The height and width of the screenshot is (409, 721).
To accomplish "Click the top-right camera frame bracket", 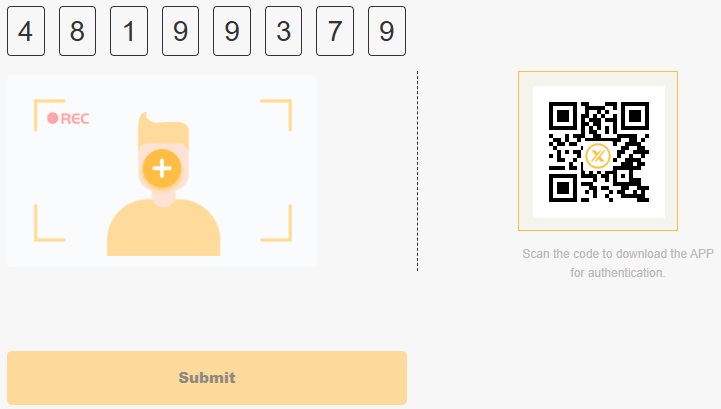I will [276, 115].
